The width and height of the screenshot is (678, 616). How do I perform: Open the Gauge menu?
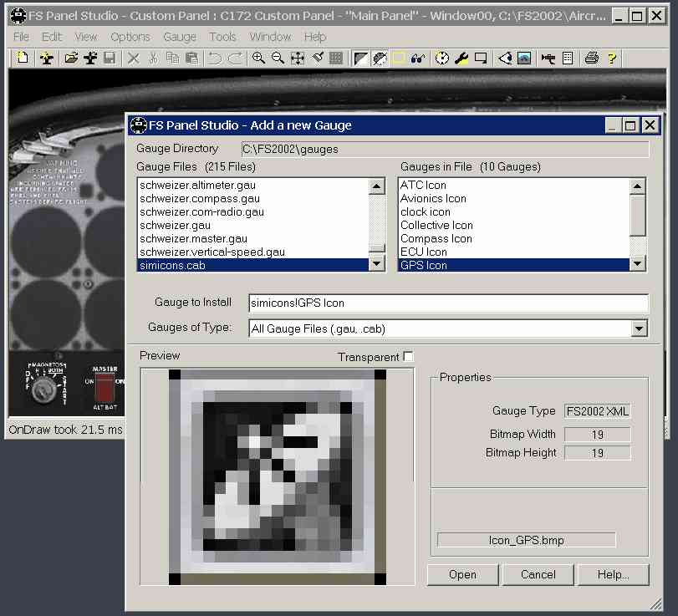tap(180, 37)
